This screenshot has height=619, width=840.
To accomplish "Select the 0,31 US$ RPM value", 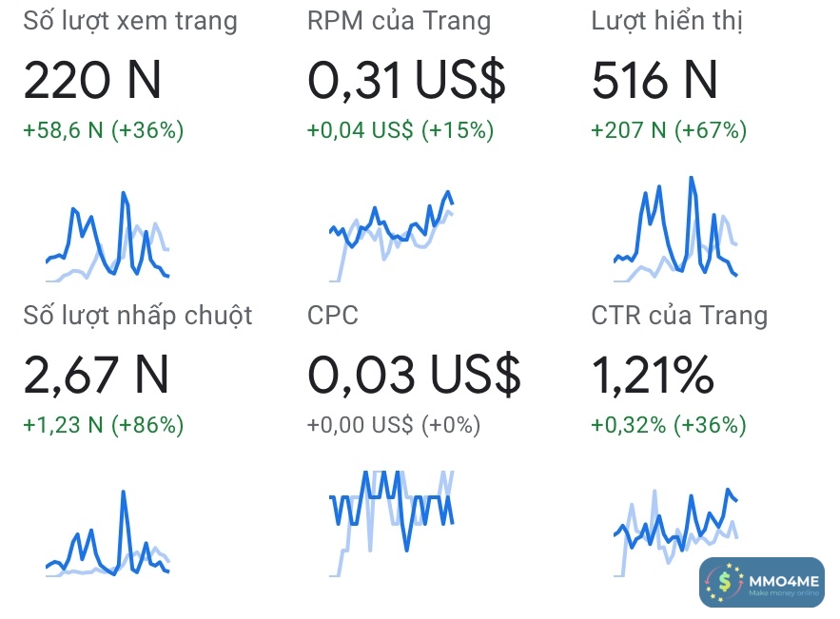I will pos(406,81).
